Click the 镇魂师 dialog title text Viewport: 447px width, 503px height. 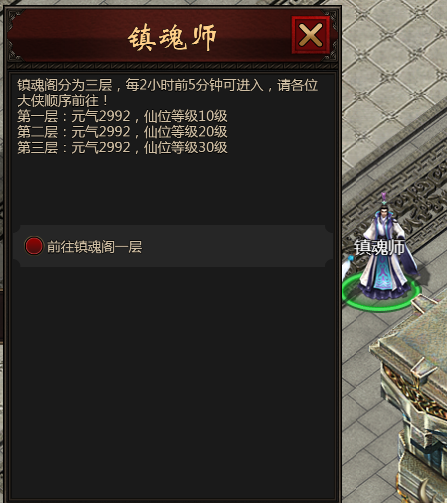pyautogui.click(x=172, y=37)
